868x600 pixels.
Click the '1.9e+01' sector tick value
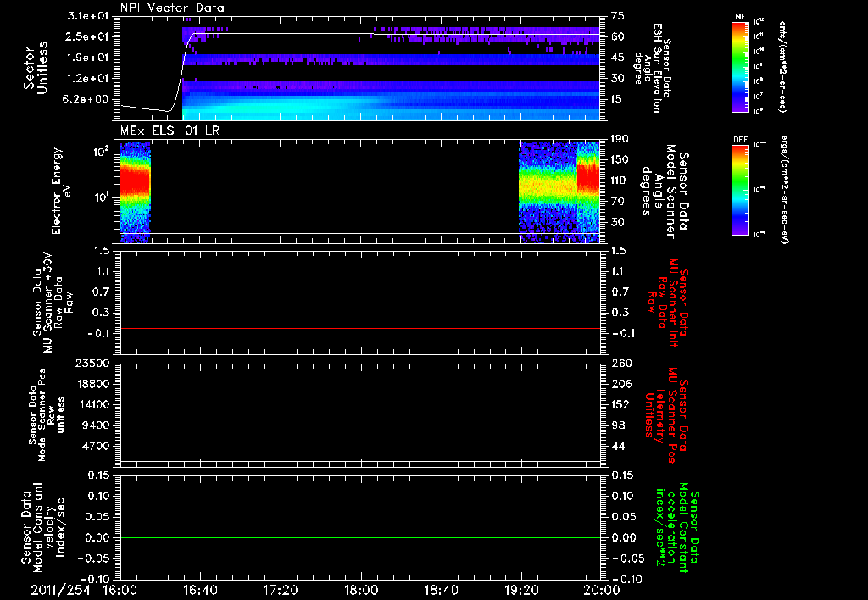click(87, 58)
